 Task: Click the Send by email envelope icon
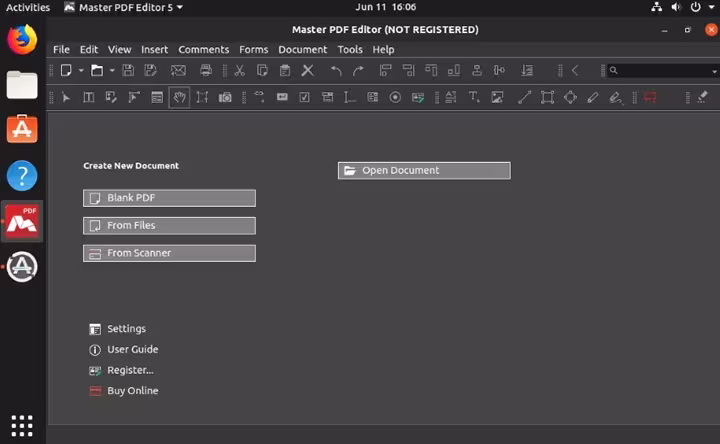178,70
